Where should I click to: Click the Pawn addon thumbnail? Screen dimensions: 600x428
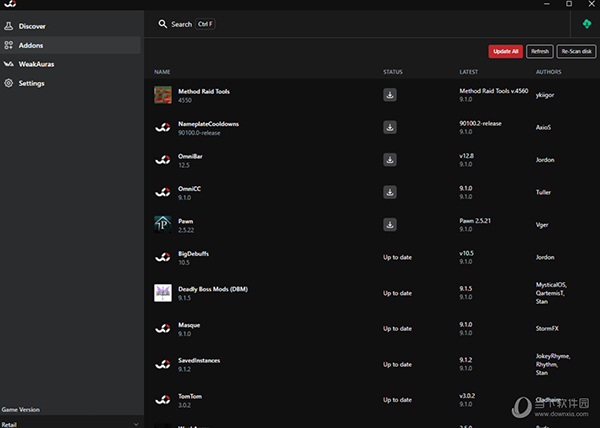[x=163, y=225]
